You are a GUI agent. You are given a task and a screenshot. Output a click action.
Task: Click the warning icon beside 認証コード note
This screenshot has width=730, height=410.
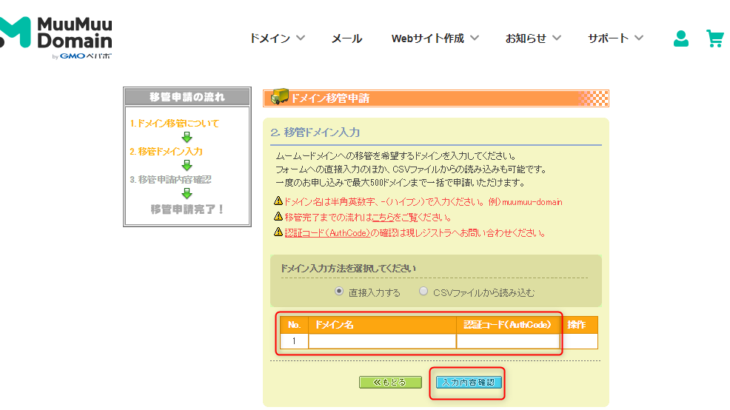coord(278,232)
